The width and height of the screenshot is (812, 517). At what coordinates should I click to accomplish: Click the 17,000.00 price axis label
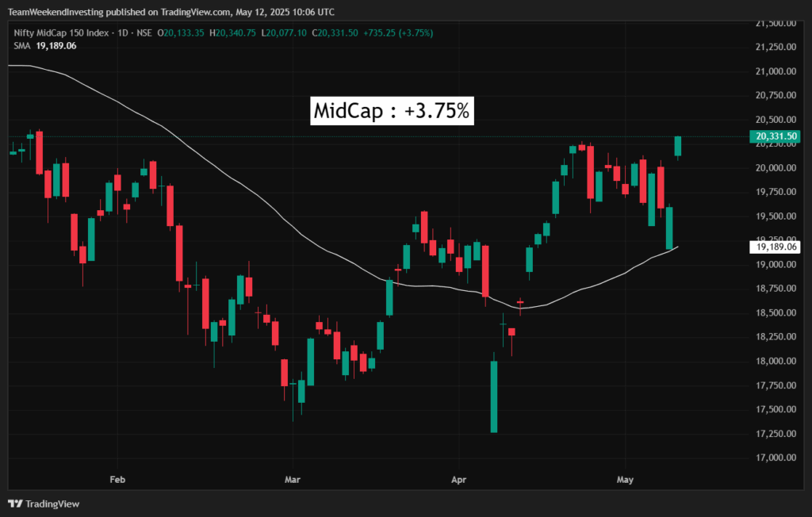[x=776, y=458]
